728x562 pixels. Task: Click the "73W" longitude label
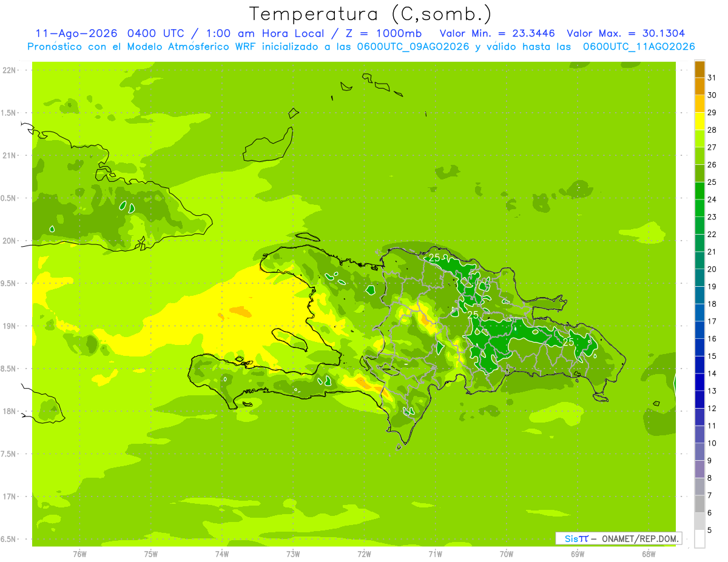[293, 554]
